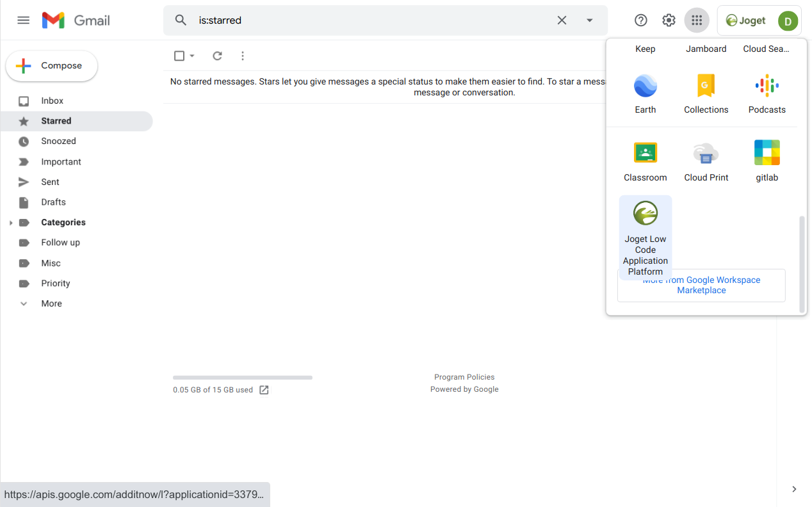Screen dimensions: 812x507
Task: Refresh the message list
Action: (217, 56)
